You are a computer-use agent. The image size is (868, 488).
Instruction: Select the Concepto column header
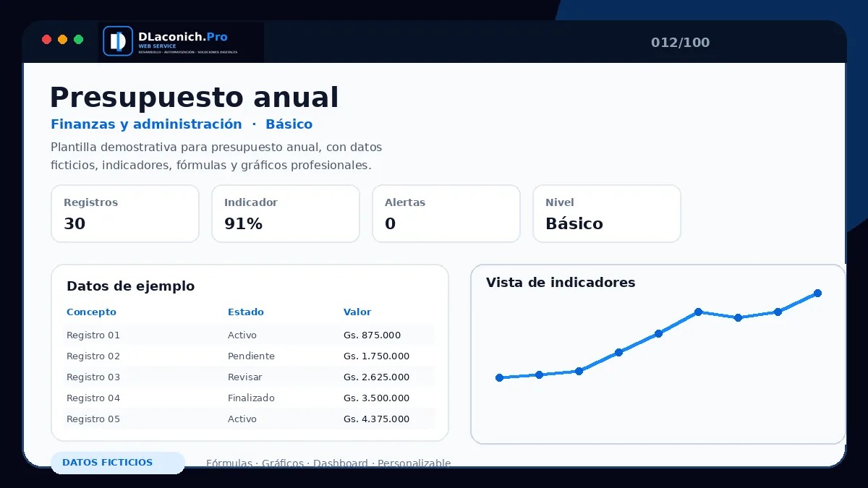tap(91, 312)
